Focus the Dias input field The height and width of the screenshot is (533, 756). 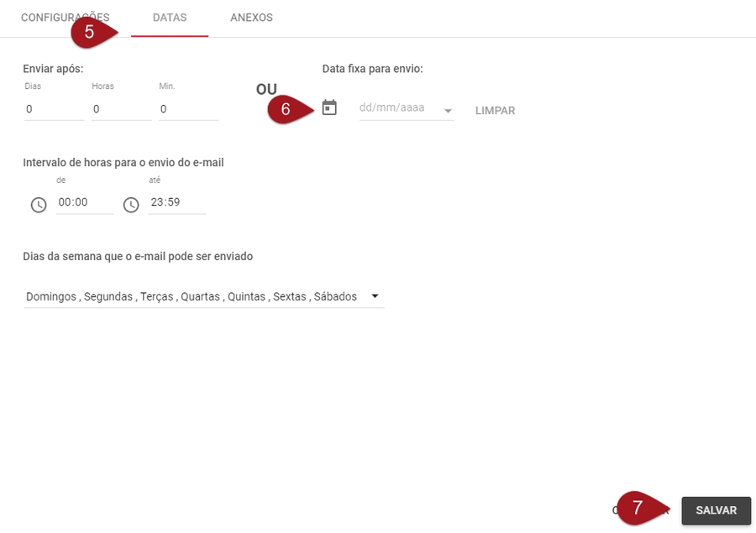pos(54,109)
